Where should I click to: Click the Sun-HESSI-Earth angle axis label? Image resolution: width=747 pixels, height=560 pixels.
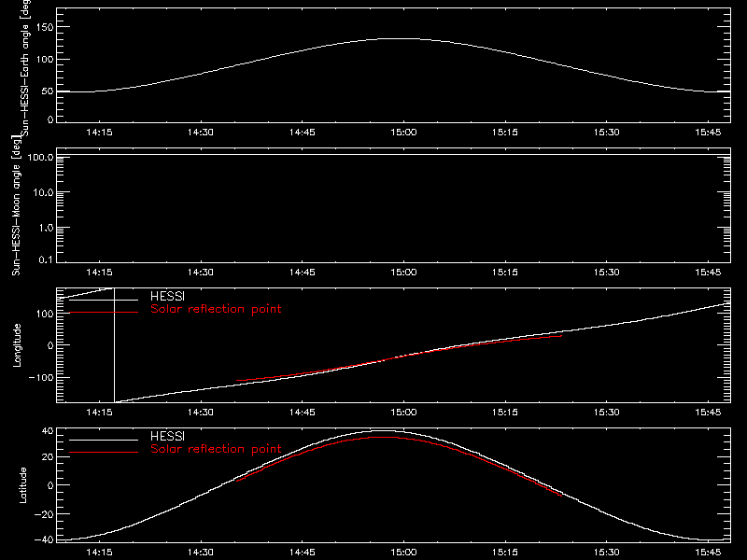tap(25, 66)
